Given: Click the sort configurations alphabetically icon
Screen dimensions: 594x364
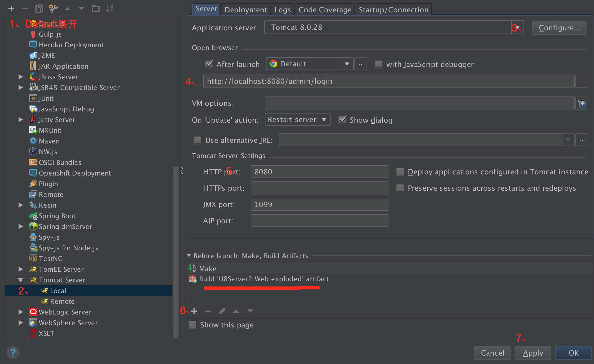Looking at the screenshot, I should pyautogui.click(x=109, y=8).
